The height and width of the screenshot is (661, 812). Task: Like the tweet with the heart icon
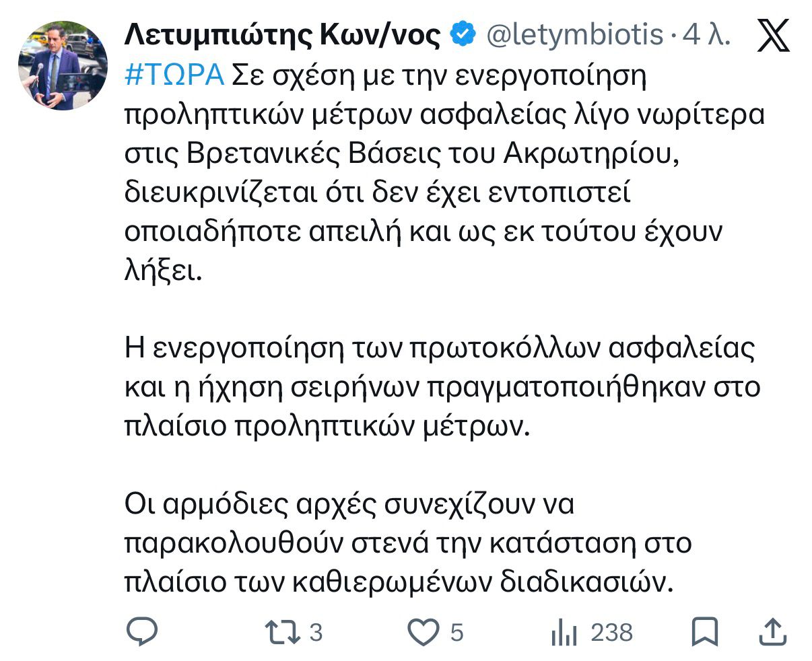[424, 632]
